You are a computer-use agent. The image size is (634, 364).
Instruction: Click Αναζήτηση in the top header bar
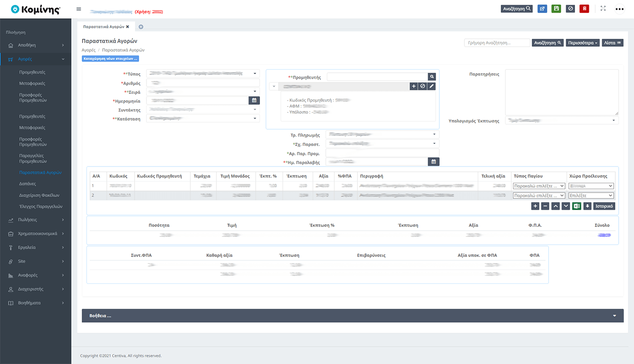click(517, 9)
